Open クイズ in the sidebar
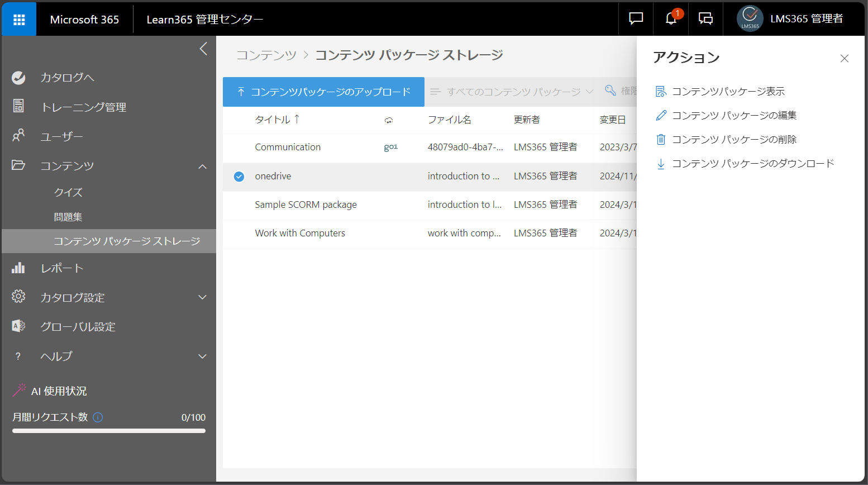The image size is (868, 485). [68, 192]
